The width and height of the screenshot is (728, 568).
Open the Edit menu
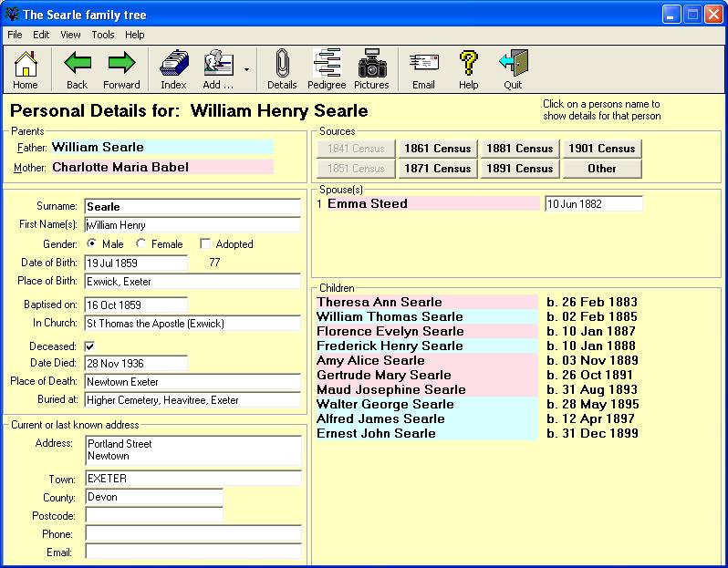point(41,35)
